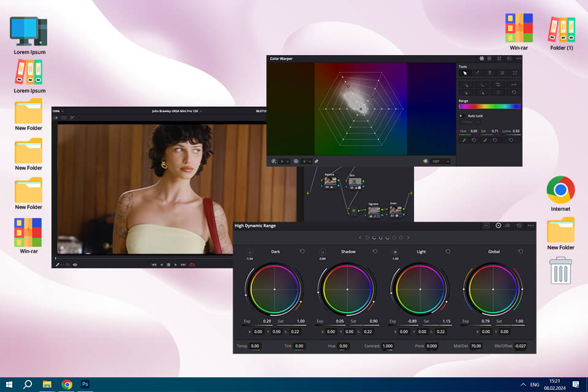Select the third colored HDR zone bank dot
The width and height of the screenshot is (588, 392).
(x=387, y=238)
